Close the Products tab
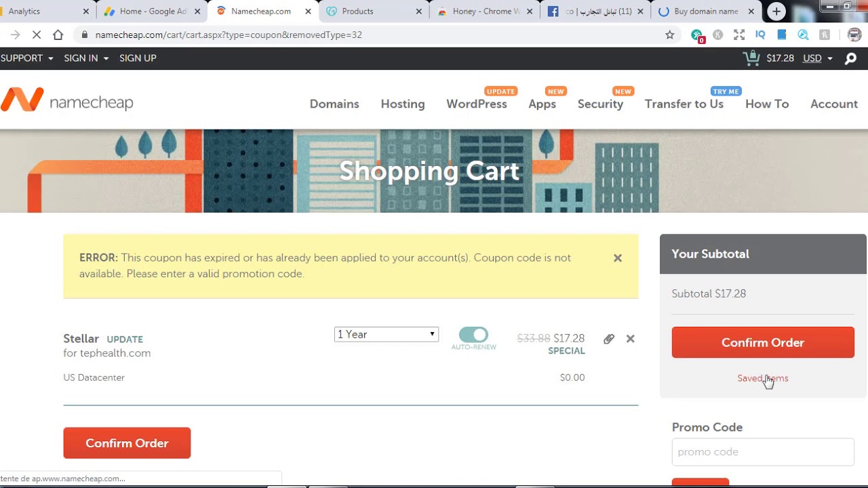Screen dimensions: 868x488 tap(418, 12)
